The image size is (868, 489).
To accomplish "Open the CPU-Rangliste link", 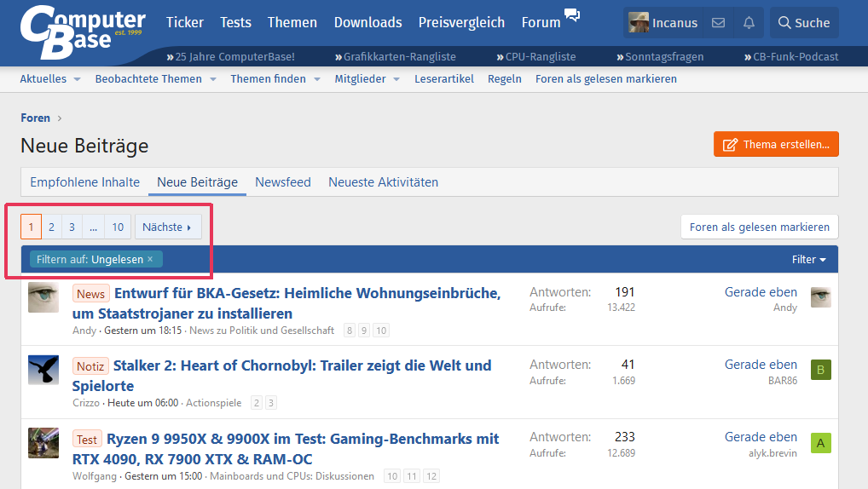I will pyautogui.click(x=535, y=56).
